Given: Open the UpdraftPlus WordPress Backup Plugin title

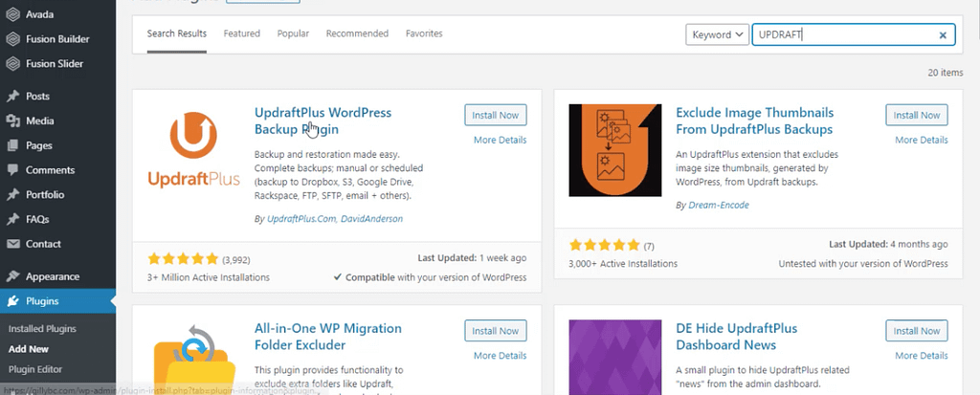Looking at the screenshot, I should [323, 121].
